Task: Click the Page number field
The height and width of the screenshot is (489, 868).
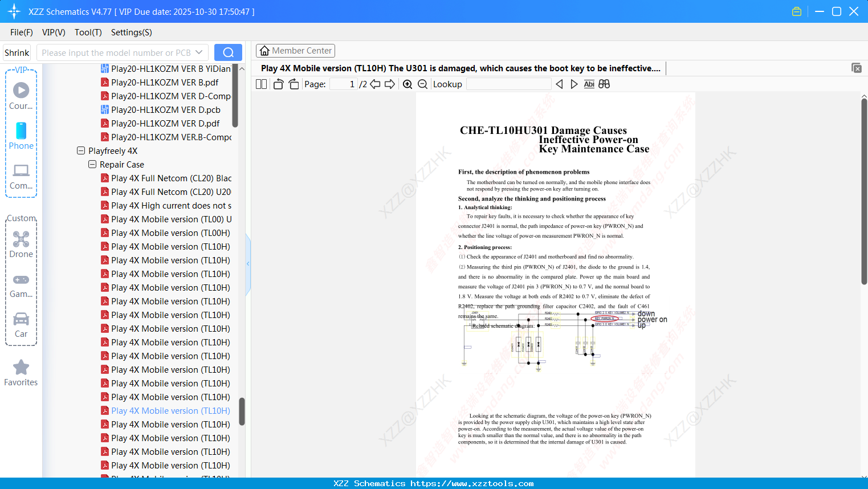Action: (344, 84)
